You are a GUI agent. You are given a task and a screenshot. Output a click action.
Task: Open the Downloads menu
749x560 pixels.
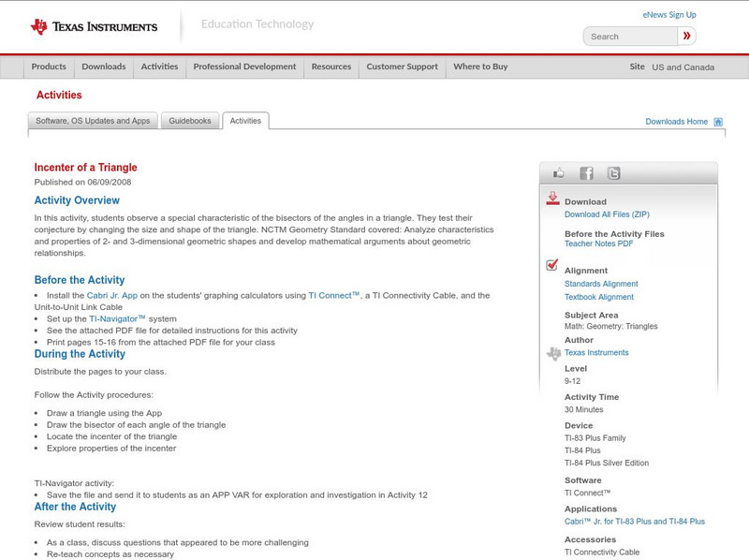104,66
